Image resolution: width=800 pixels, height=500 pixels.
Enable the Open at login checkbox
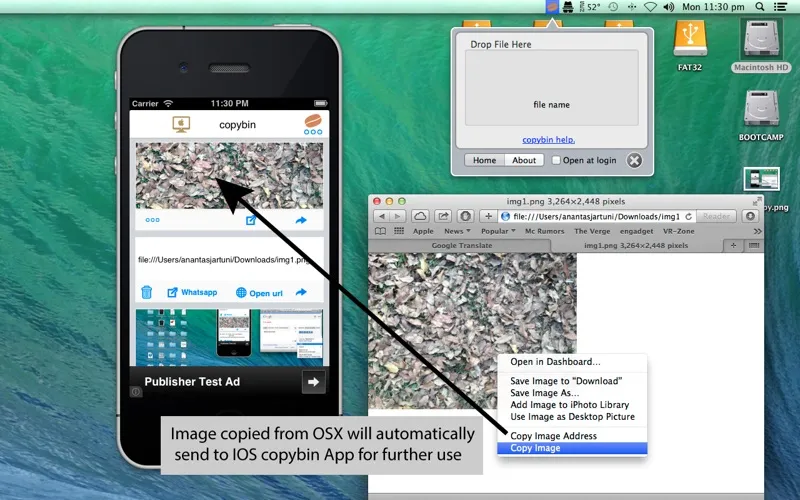point(556,160)
